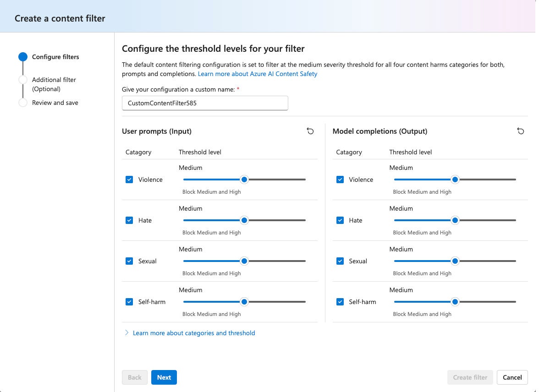
Task: Open the Learn more about Azure AI Content Safety link
Action: 258,74
